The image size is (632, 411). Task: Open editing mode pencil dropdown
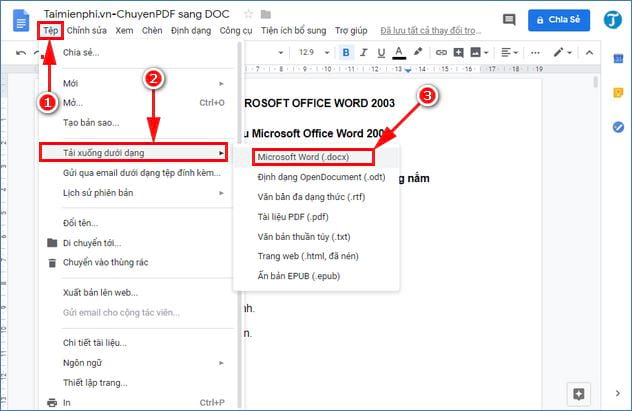[563, 52]
